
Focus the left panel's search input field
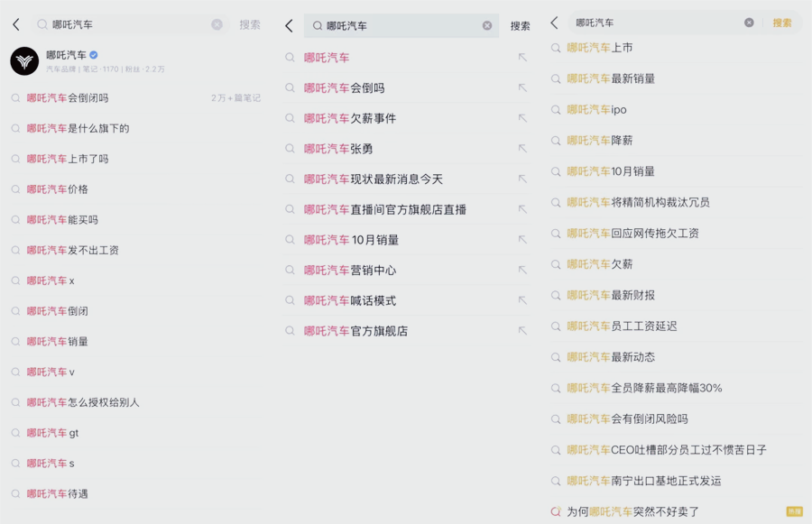pyautogui.click(x=129, y=24)
